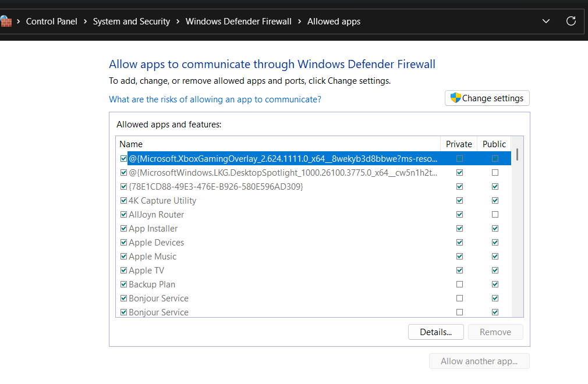Image resolution: width=588 pixels, height=384 pixels.
Task: Refresh the Allowed apps page
Action: 571,22
